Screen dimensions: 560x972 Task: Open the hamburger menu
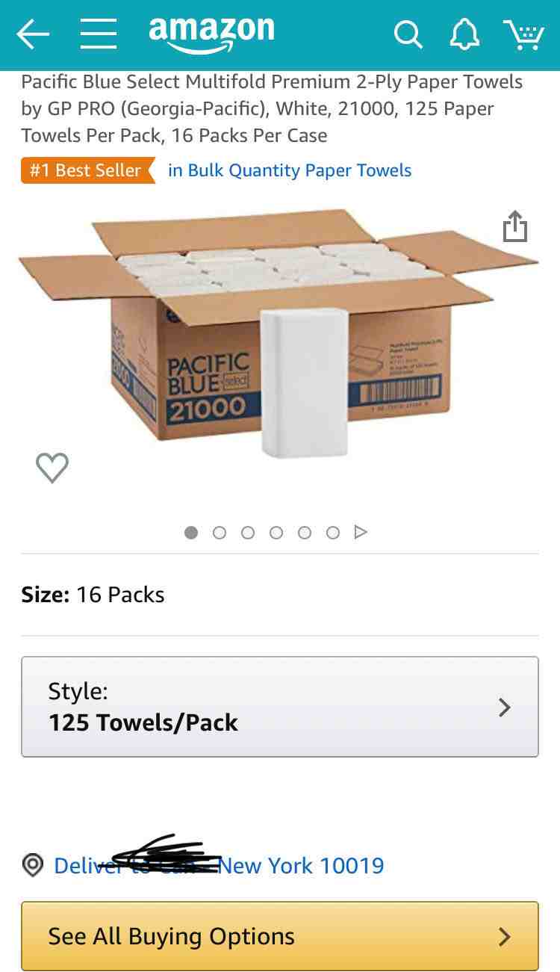tap(99, 34)
